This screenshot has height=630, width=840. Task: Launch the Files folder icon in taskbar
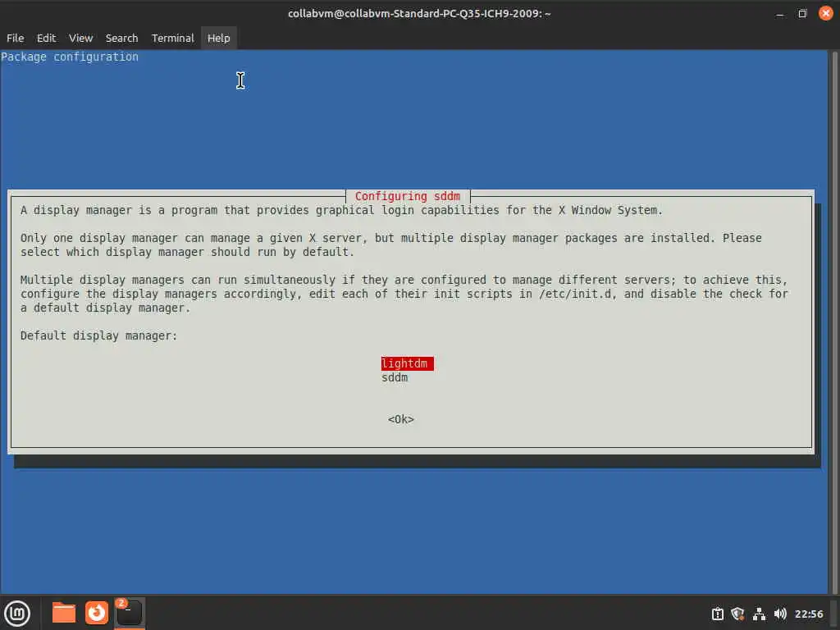point(64,613)
